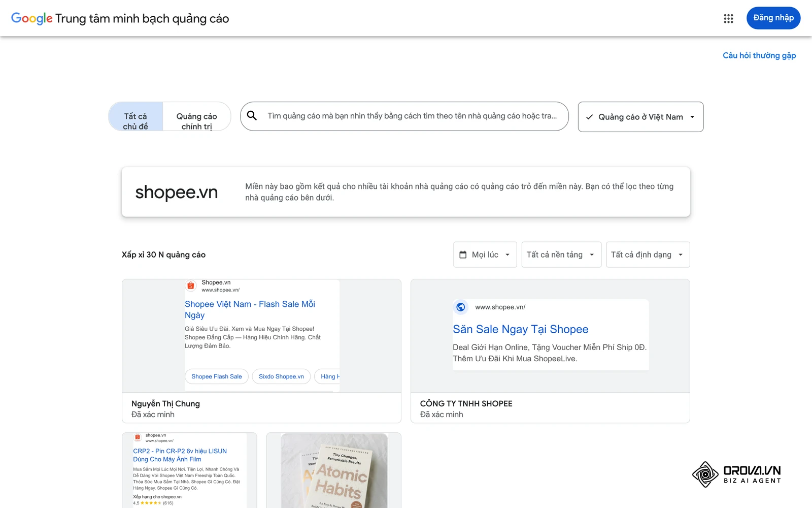812x508 pixels.
Task: Click the shopee.vn domain heading
Action: point(177,192)
